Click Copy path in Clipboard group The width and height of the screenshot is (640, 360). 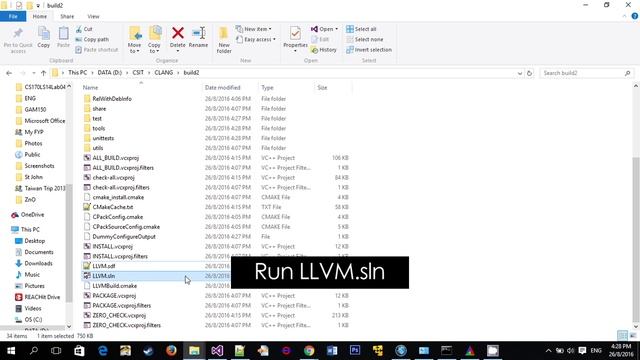pyautogui.click(x=92, y=40)
